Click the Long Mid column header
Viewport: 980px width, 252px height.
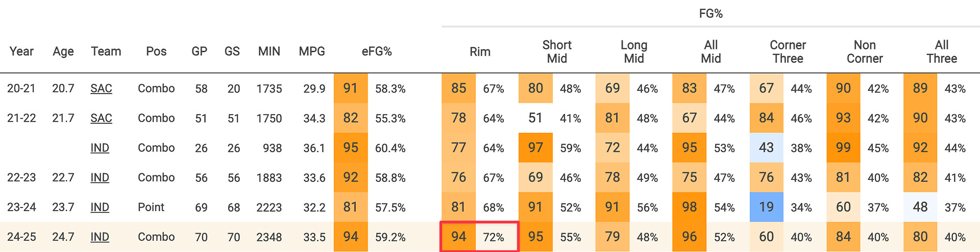tap(634, 51)
